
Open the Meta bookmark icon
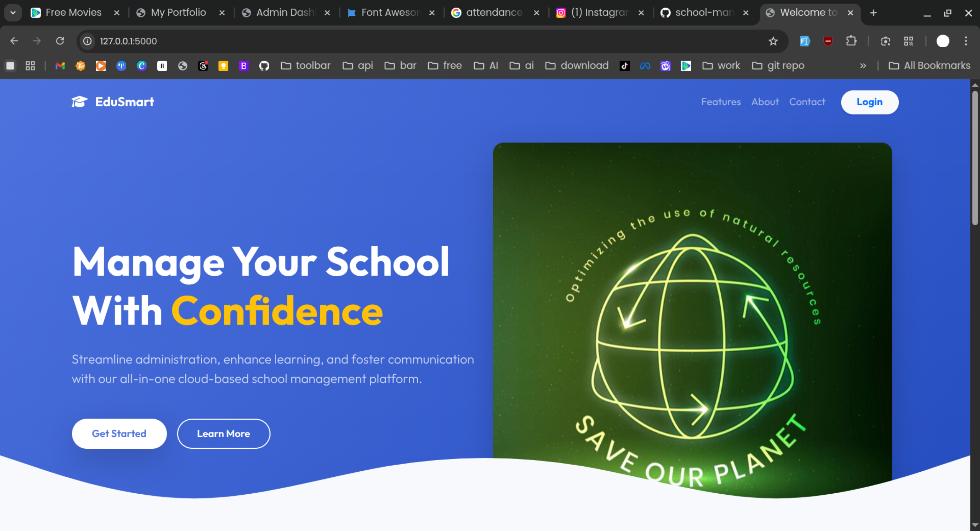coord(645,65)
